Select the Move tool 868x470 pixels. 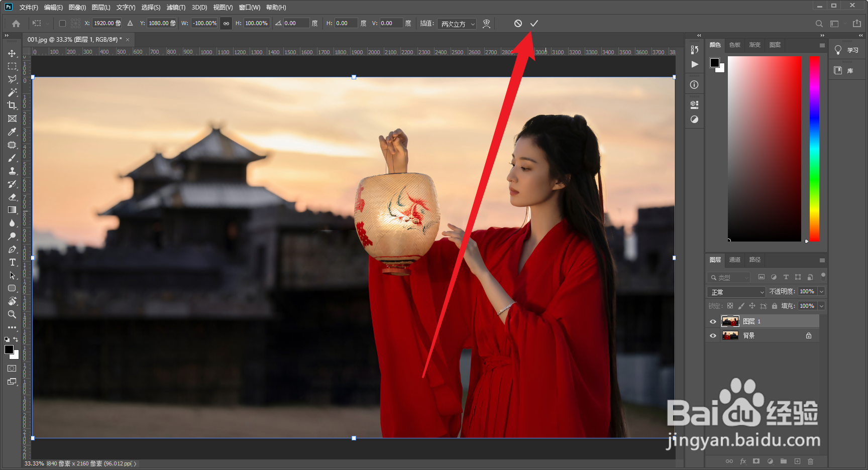12,53
